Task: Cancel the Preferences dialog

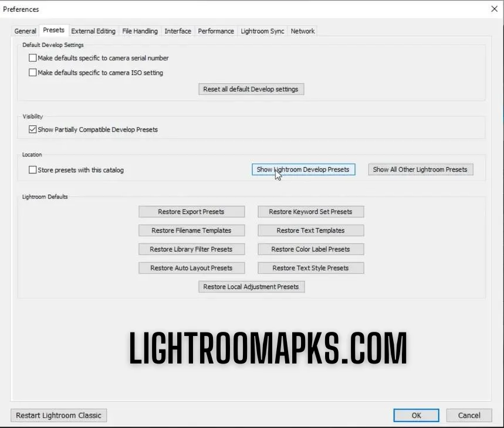Action: 469,416
